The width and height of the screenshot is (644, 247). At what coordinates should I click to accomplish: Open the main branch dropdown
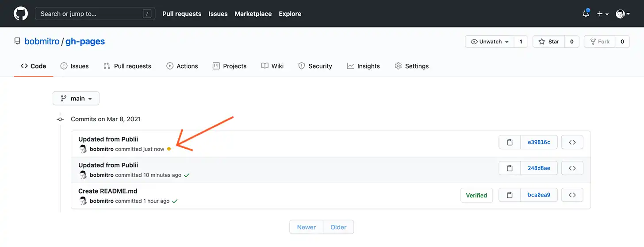76,98
